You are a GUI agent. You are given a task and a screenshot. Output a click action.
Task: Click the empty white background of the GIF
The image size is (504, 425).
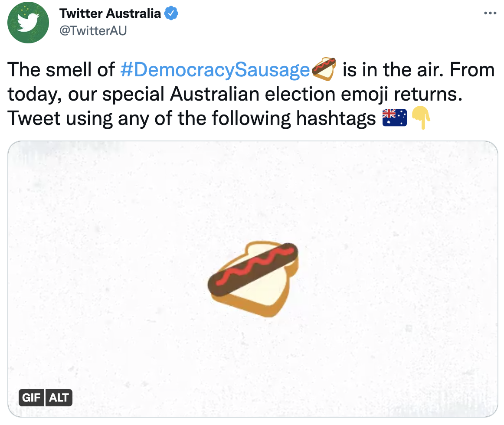click(x=108, y=217)
